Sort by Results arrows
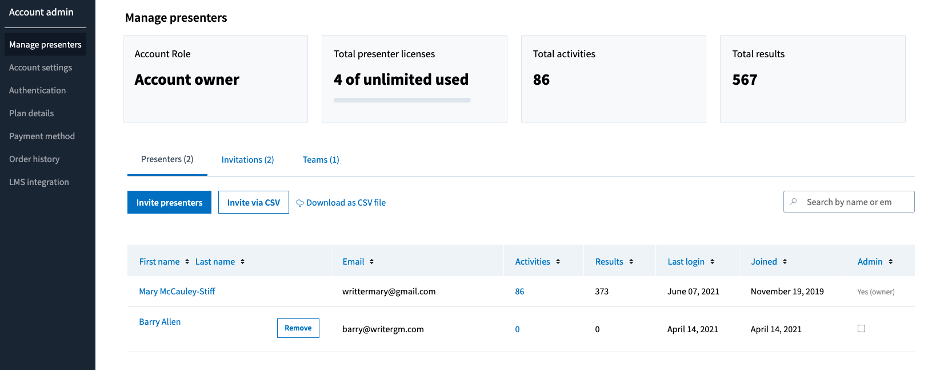The width and height of the screenshot is (936, 370). click(x=631, y=261)
